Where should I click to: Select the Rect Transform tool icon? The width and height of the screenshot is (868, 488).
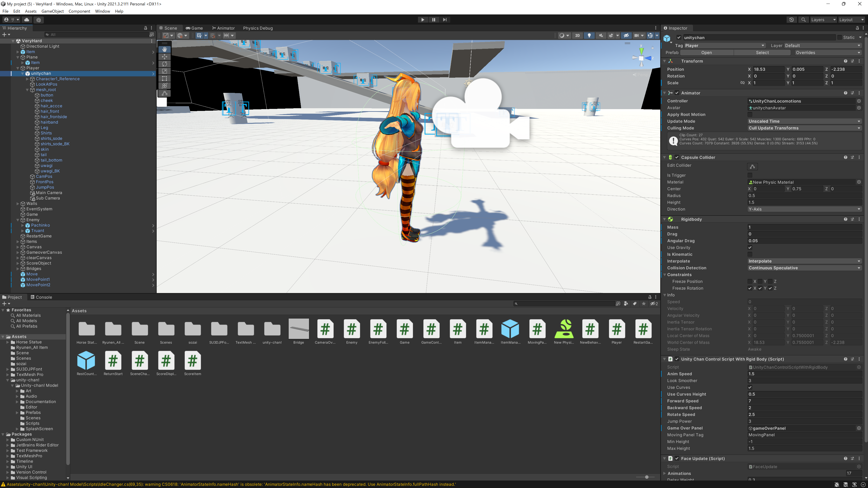(x=164, y=78)
